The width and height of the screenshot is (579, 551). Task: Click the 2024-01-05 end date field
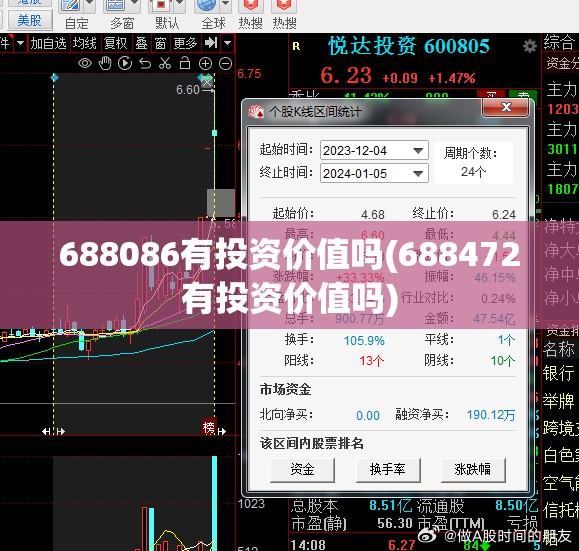(374, 174)
